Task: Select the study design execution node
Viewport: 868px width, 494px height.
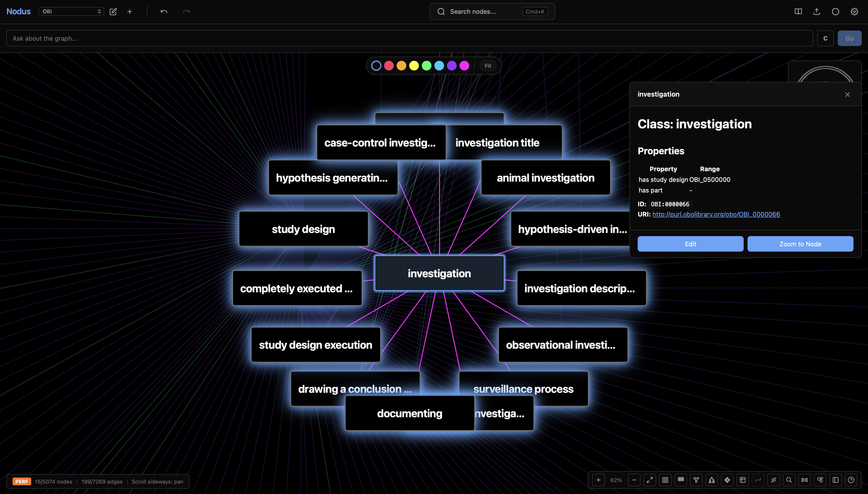Action: point(315,345)
